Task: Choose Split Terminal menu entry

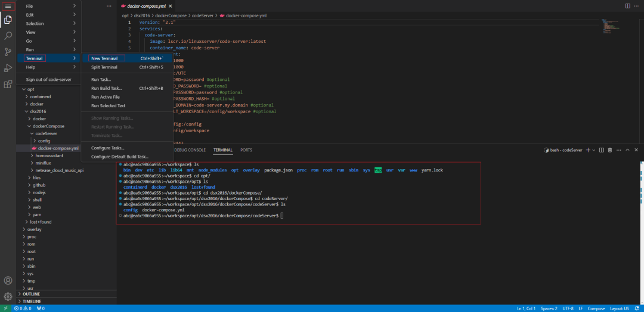Action: pyautogui.click(x=127, y=67)
